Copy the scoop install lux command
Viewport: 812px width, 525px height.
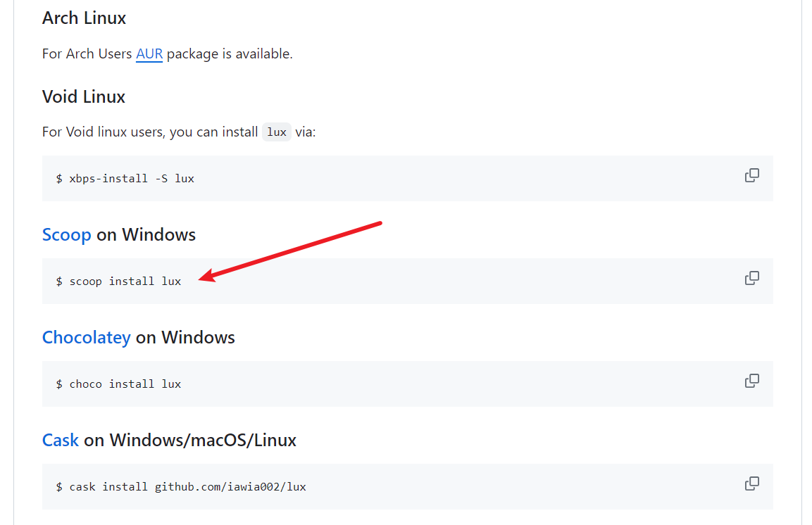[752, 278]
